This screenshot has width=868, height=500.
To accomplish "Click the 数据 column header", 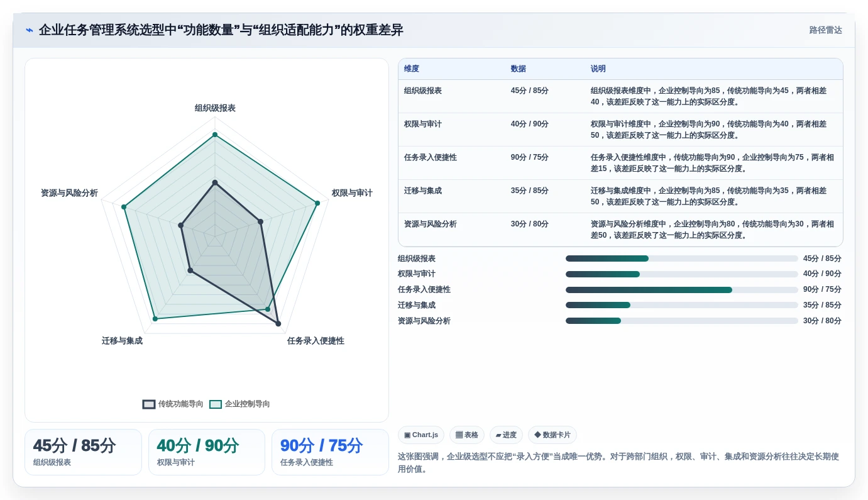I will click(519, 69).
